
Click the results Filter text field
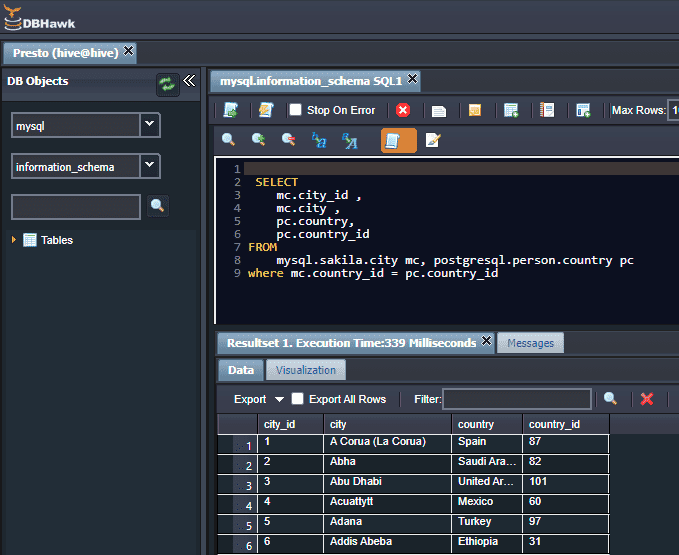pos(518,399)
